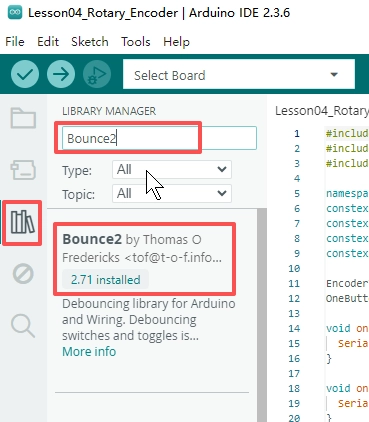Select the Bounce2 by Thomas O Fredericks entry
Image resolution: width=369 pixels, height=422 pixels.
pyautogui.click(x=145, y=259)
